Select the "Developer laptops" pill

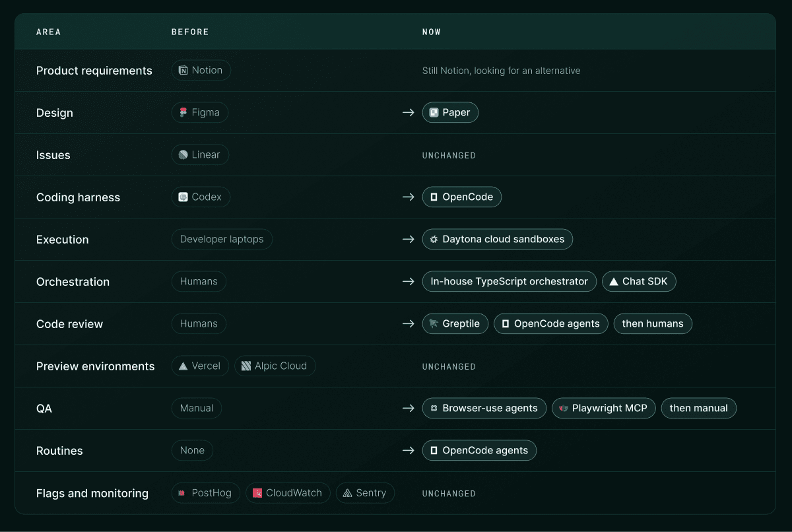(222, 240)
